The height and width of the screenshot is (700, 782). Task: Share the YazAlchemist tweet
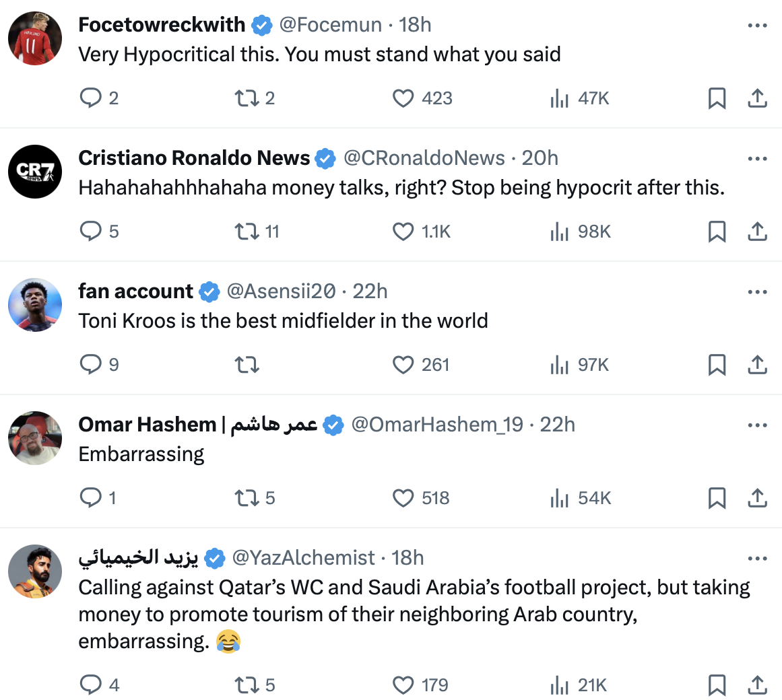pos(757,685)
